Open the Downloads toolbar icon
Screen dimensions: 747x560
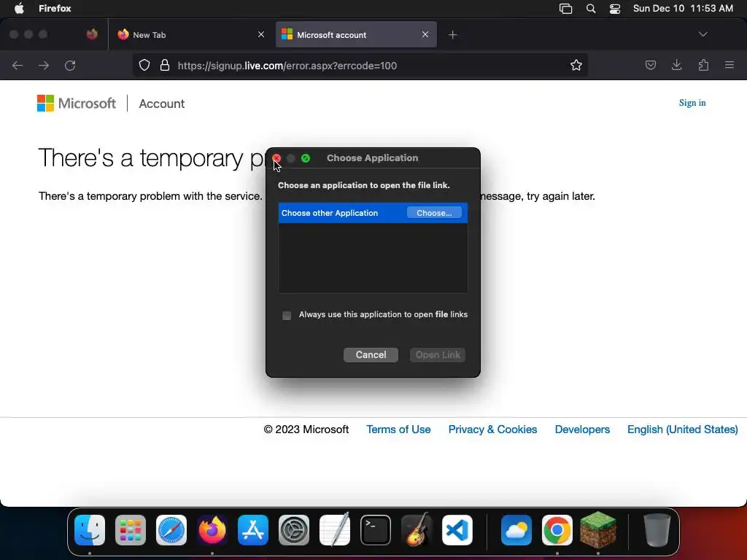click(x=676, y=65)
